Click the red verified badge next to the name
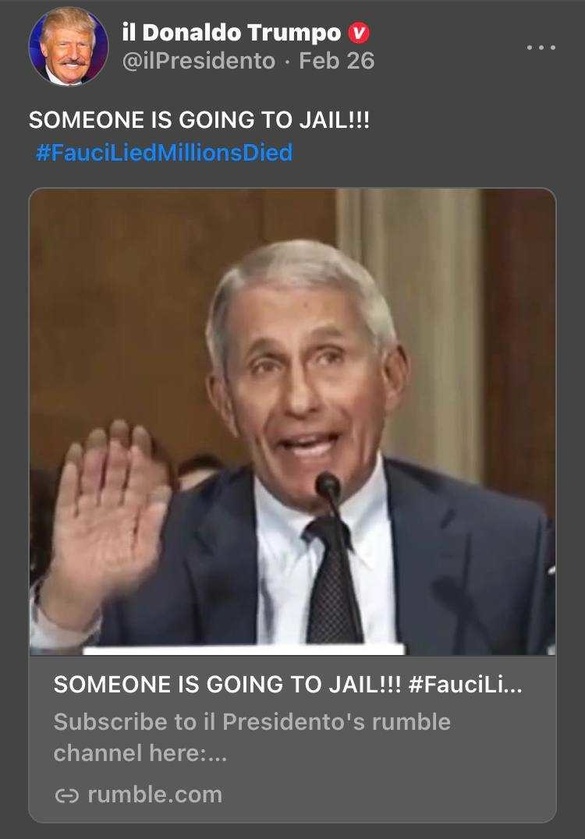This screenshot has height=839, width=585. 359,34
